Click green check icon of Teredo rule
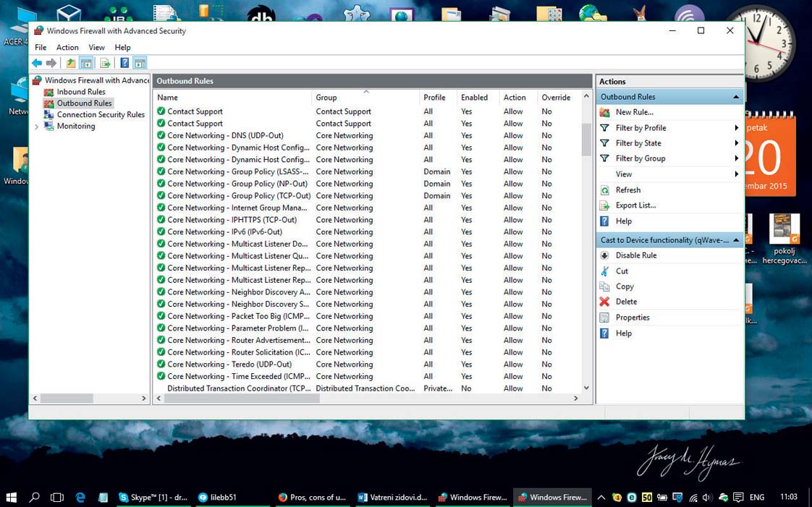The height and width of the screenshot is (507, 812). tap(161, 365)
